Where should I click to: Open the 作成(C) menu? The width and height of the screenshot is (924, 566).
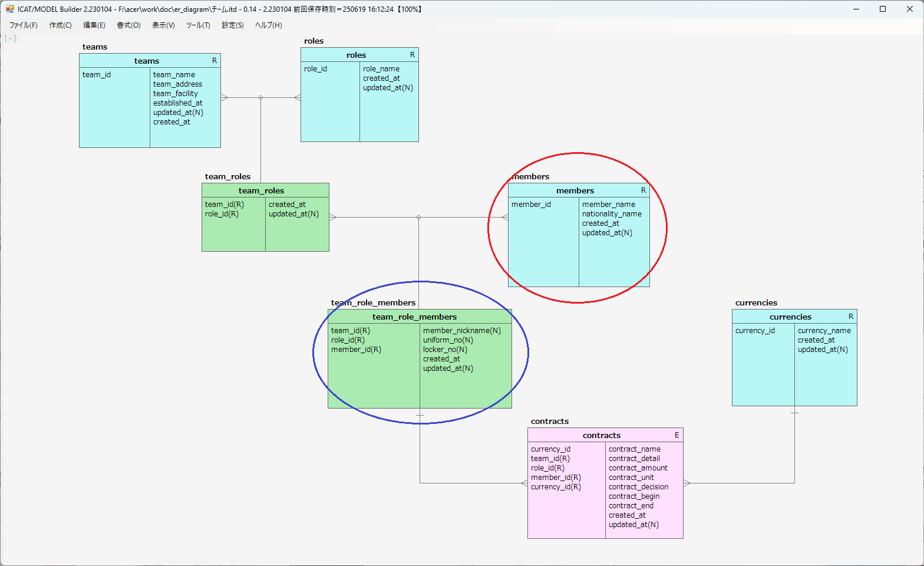point(60,25)
